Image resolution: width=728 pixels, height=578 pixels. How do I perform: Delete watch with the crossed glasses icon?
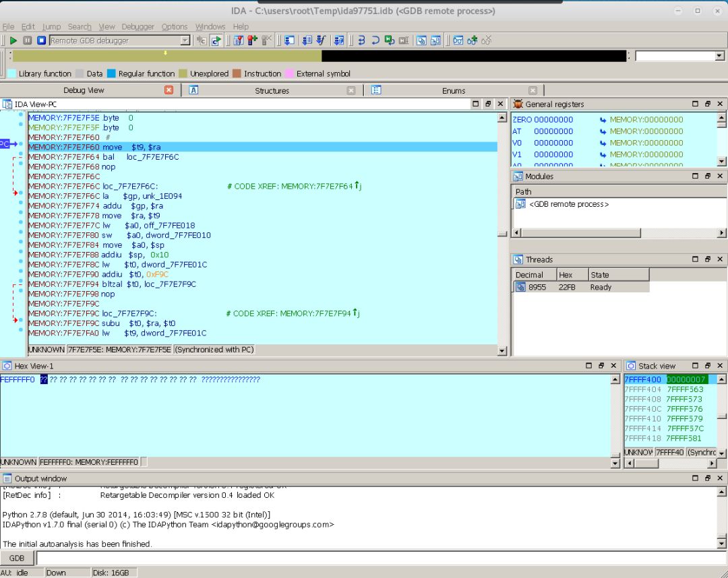[x=486, y=40]
